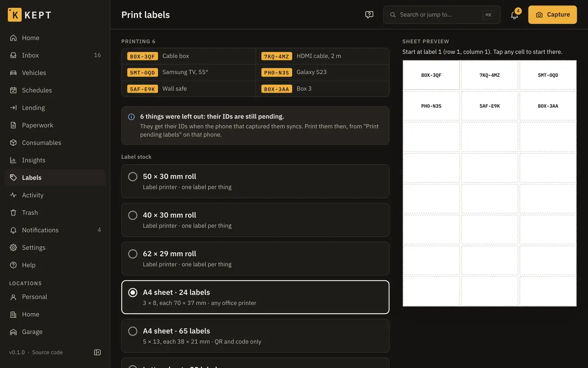The height and width of the screenshot is (368, 588).
Task: Choose A4 sheet 65 labels stock
Action: click(x=255, y=336)
